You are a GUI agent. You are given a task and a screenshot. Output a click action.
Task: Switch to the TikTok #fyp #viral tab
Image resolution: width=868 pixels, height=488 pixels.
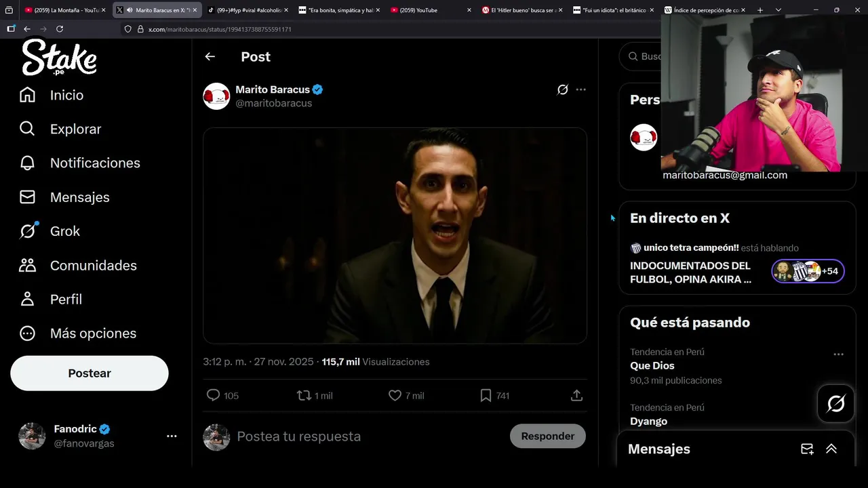click(248, 10)
